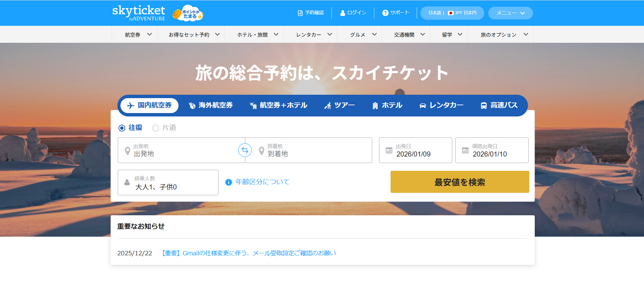
Task: Select the 片道 one-way radio button
Action: tap(156, 128)
